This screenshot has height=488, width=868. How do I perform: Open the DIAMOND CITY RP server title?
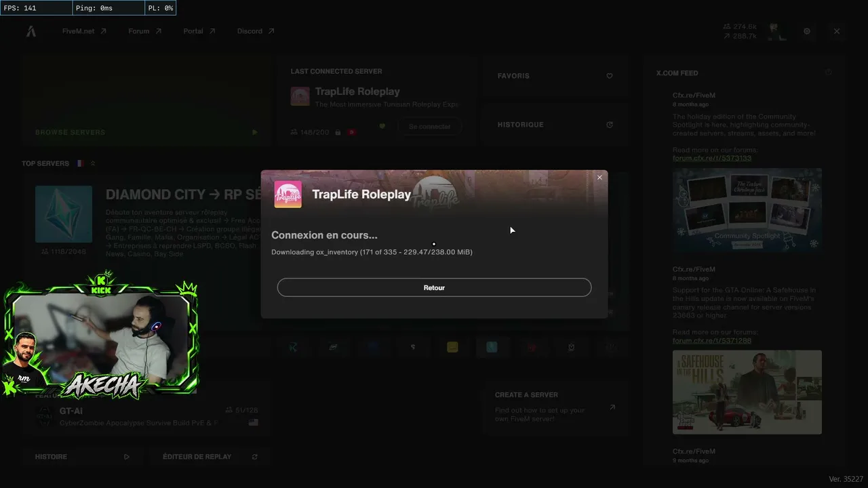coord(183,195)
